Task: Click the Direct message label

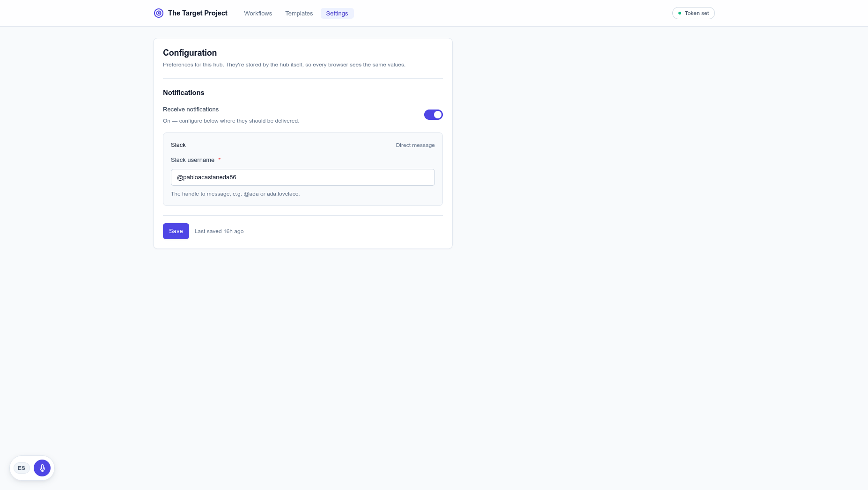Action: [415, 145]
